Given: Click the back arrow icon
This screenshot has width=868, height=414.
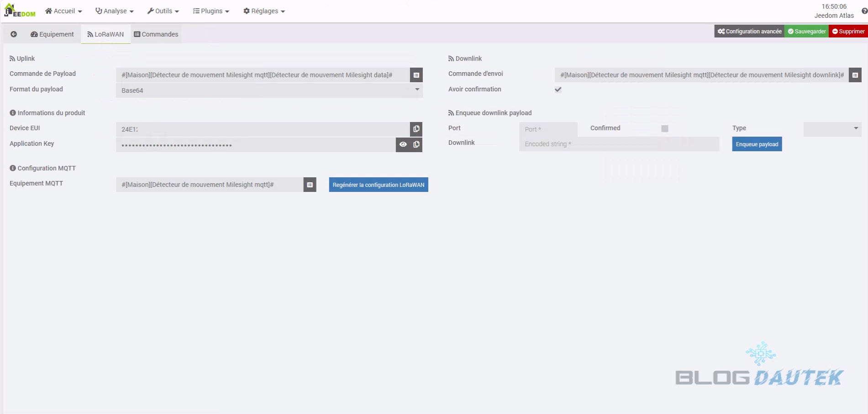Looking at the screenshot, I should [14, 34].
